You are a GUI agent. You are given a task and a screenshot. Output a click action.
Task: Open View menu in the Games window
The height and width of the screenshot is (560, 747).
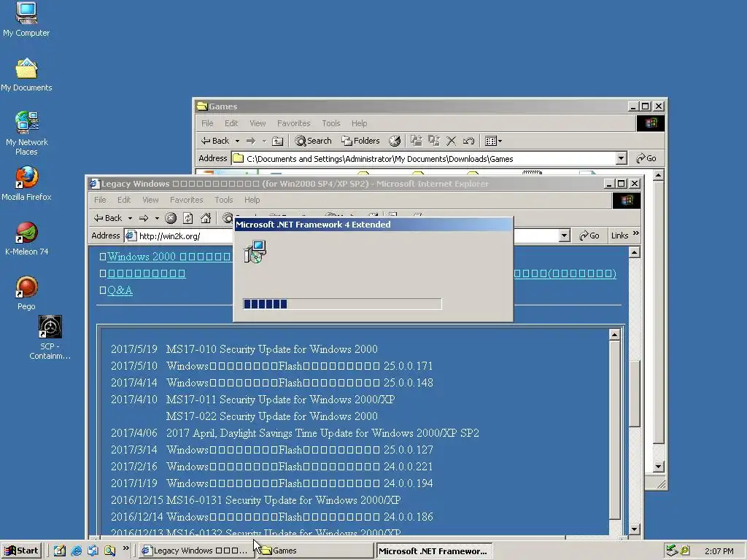pos(258,123)
